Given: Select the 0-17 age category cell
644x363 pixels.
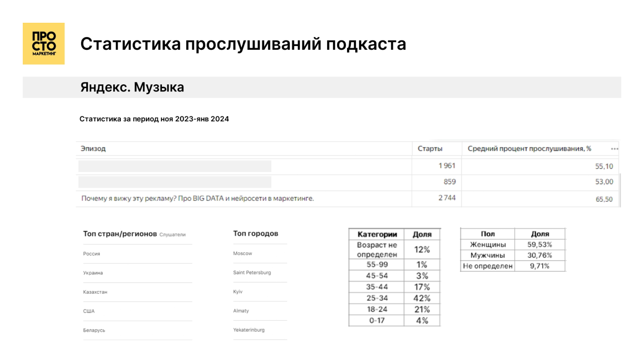Looking at the screenshot, I should tap(377, 321).
